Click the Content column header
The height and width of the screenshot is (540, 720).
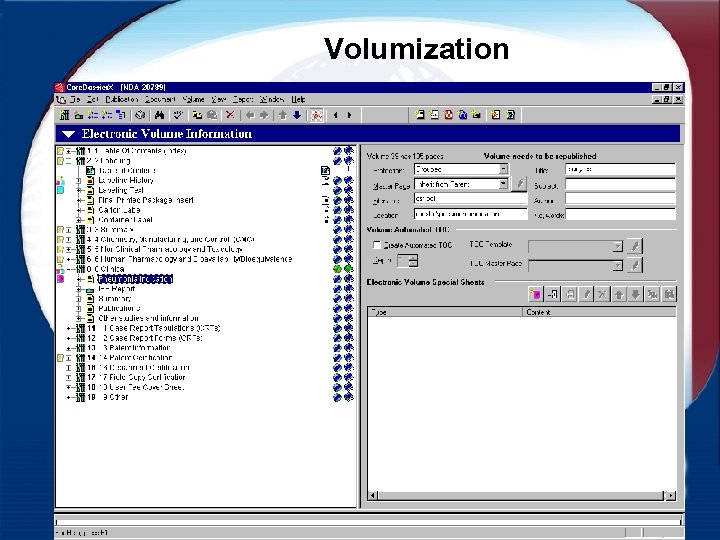point(599,312)
